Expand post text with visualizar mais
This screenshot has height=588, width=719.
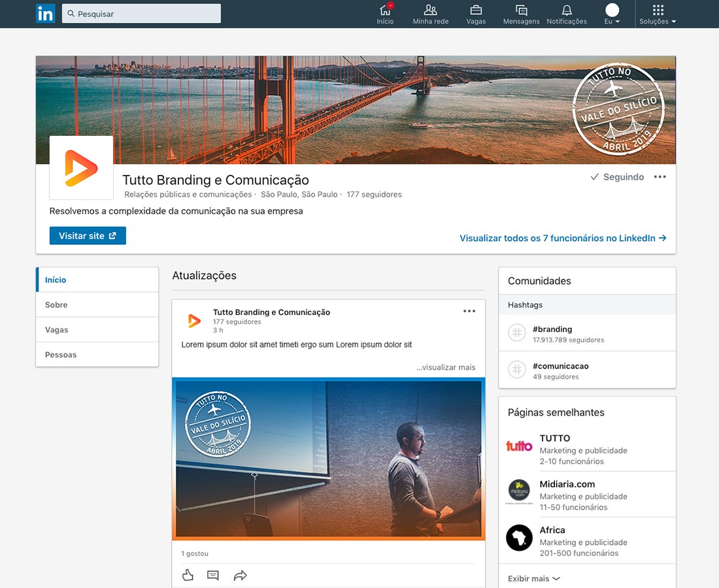coord(446,367)
